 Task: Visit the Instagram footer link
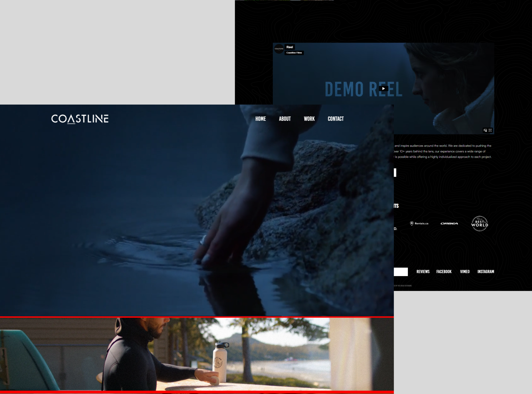[x=486, y=272]
